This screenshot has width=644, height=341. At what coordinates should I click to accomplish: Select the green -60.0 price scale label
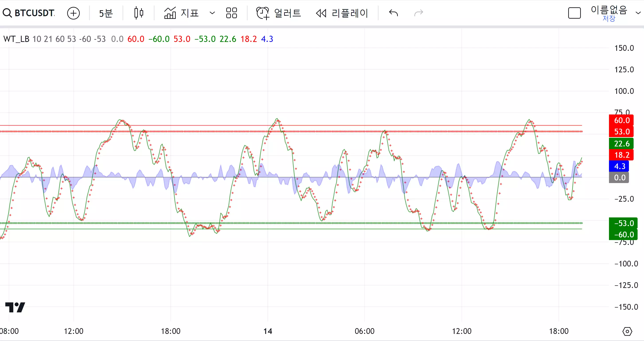point(623,235)
